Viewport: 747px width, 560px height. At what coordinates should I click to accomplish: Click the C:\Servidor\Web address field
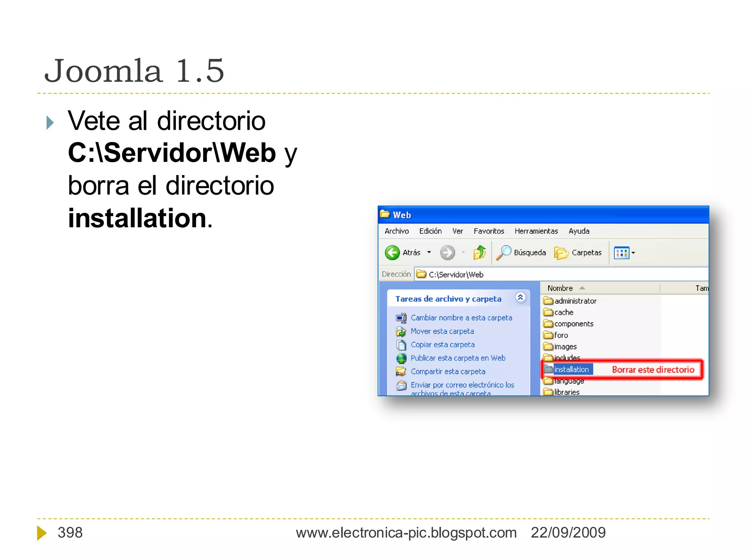562,275
